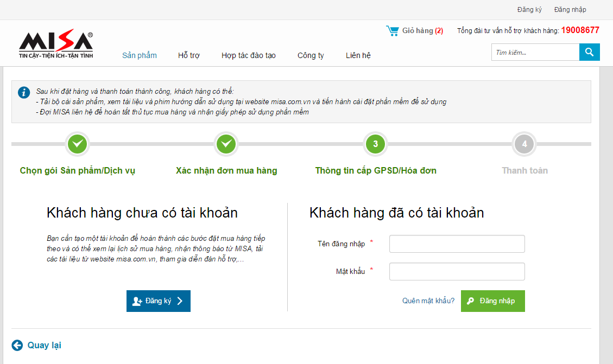Open the Công ty menu
This screenshot has height=364, width=613.
pyautogui.click(x=311, y=55)
